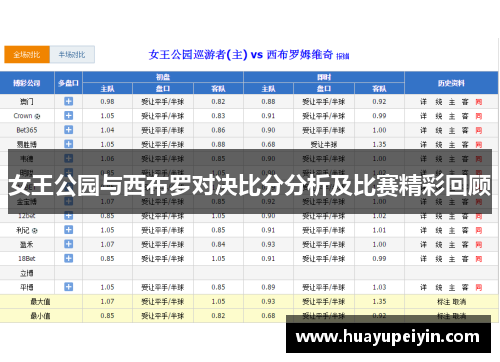Screen dimensions: 500x362
Task: Expand multi-handicap plus icon for 易胜博
Action: 69,144
